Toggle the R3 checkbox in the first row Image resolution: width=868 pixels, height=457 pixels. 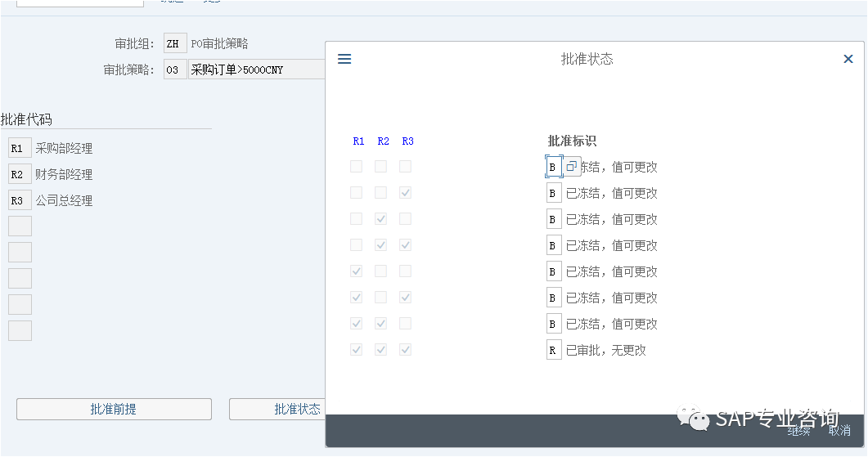[405, 166]
